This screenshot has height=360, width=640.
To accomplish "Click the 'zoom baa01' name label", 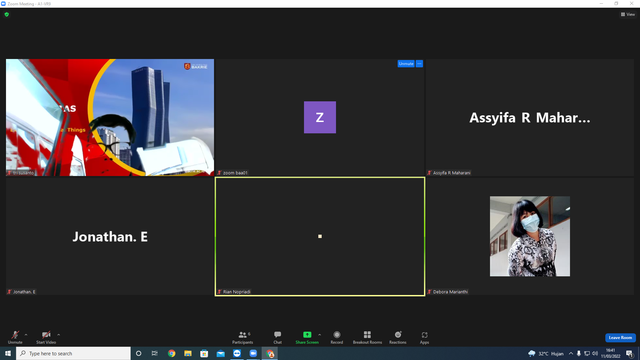I will pos(235,173).
